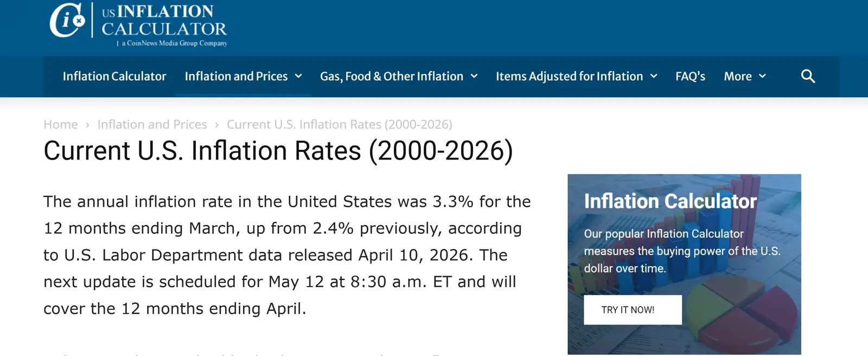Screen dimensions: 868x356
Task: Open search with the magnifying glass icon
Action: [x=808, y=77]
